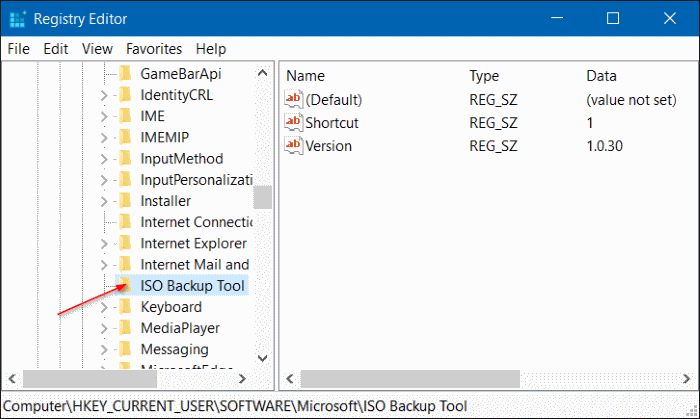This screenshot has height=419, width=700.
Task: Click the 1.0.30 data cell
Action: pyautogui.click(x=604, y=146)
